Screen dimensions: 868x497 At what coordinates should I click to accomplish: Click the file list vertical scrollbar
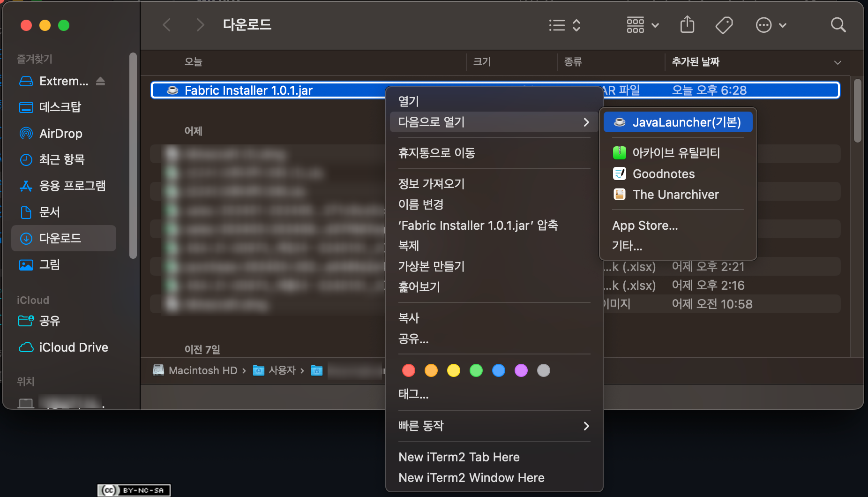click(x=857, y=111)
